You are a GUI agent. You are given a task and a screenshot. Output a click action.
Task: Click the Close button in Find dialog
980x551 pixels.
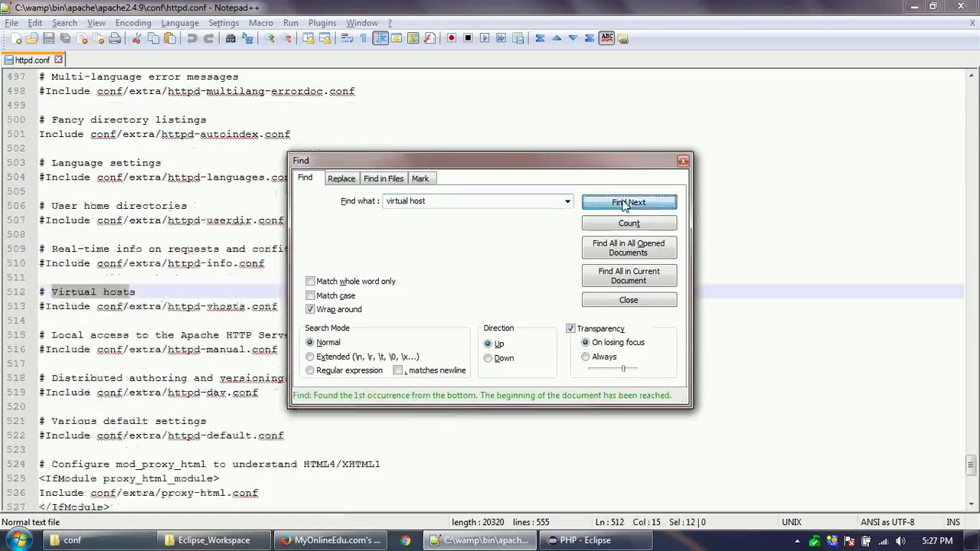point(629,300)
